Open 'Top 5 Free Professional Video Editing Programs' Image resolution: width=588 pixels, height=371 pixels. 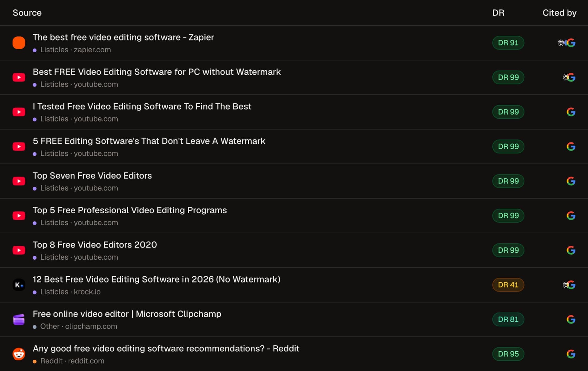[x=130, y=210]
